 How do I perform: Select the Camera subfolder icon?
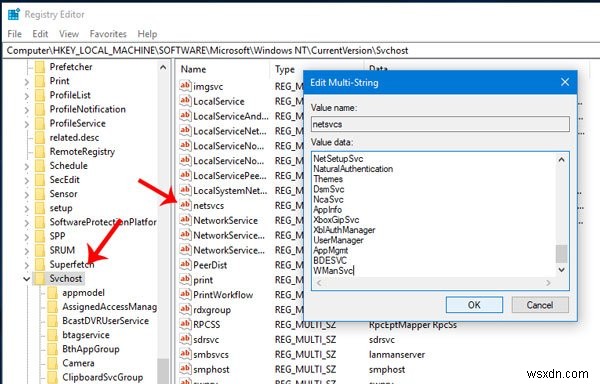pos(52,363)
